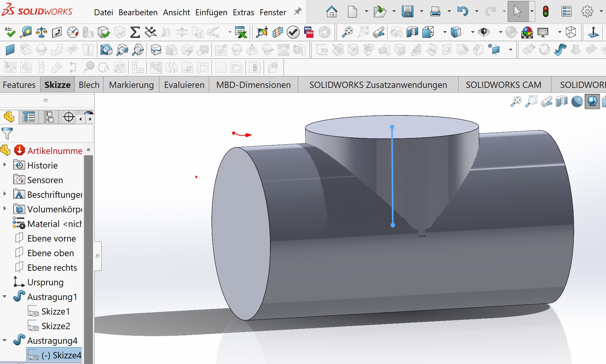Open the Mass Properties scale icon

(41, 32)
